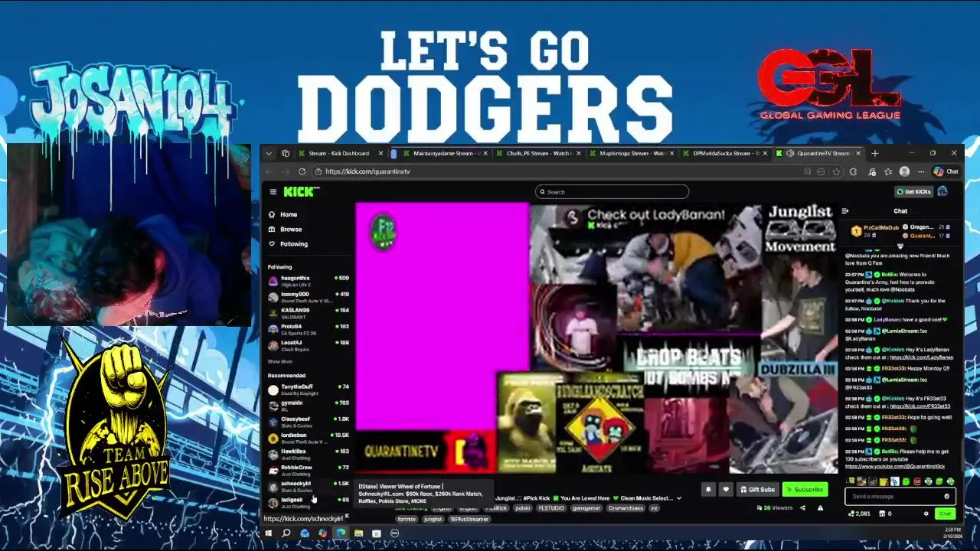Open the Windows Start menu

[268, 533]
